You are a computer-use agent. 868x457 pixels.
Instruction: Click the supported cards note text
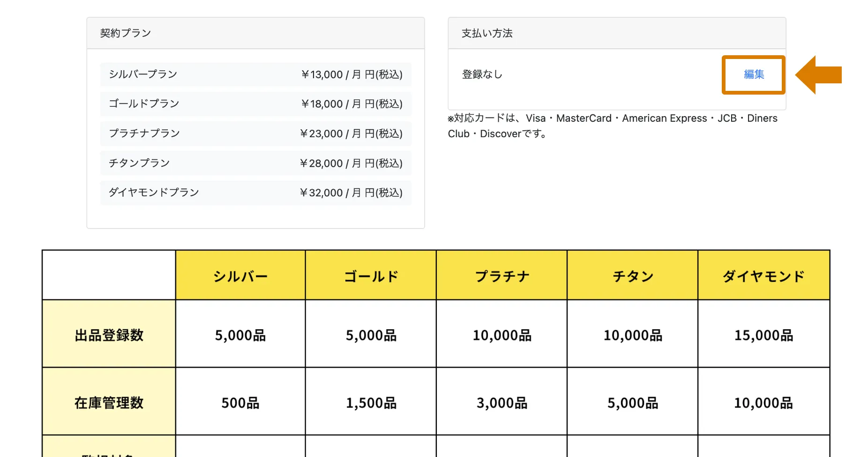pyautogui.click(x=612, y=126)
